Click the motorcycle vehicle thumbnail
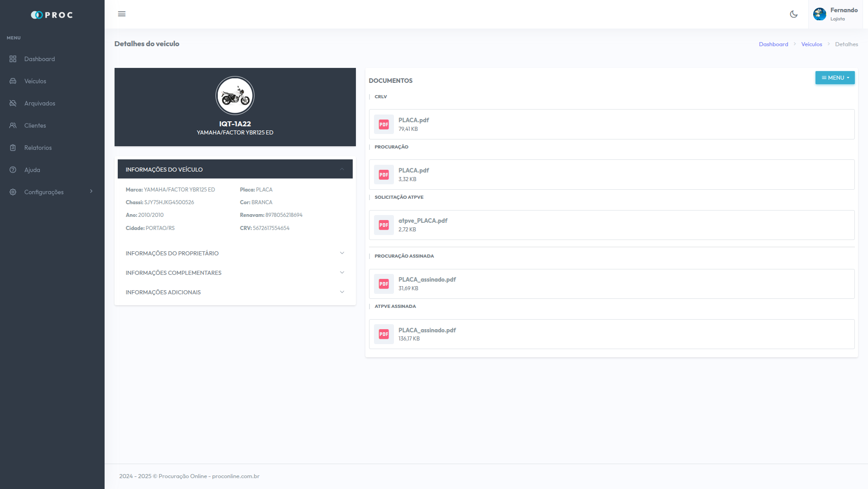The width and height of the screenshot is (868, 489). [235, 96]
